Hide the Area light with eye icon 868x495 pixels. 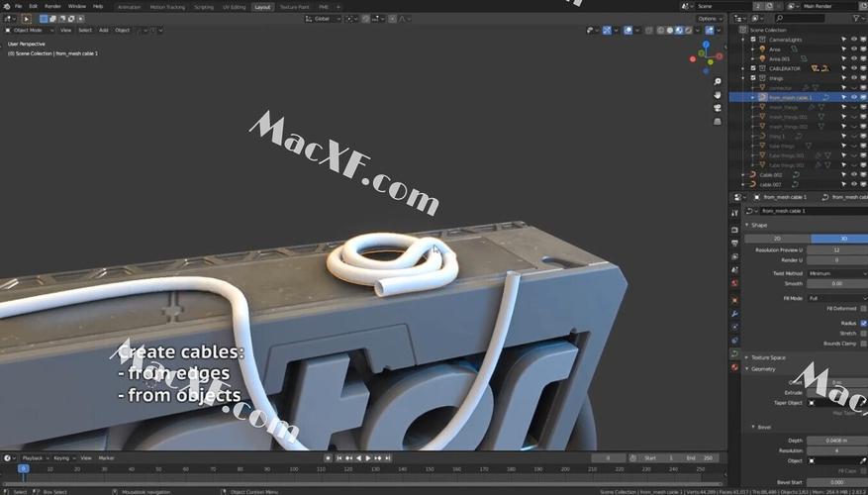[x=853, y=49]
